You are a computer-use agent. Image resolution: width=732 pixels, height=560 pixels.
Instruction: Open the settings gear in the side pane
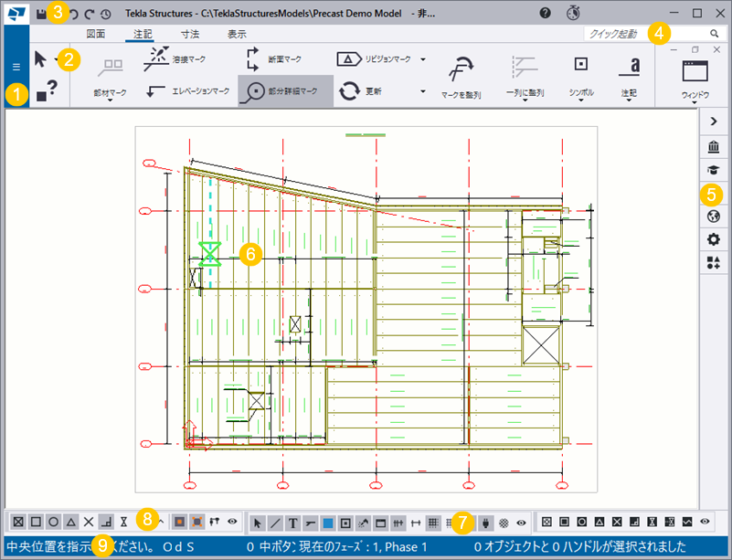pyautogui.click(x=714, y=239)
